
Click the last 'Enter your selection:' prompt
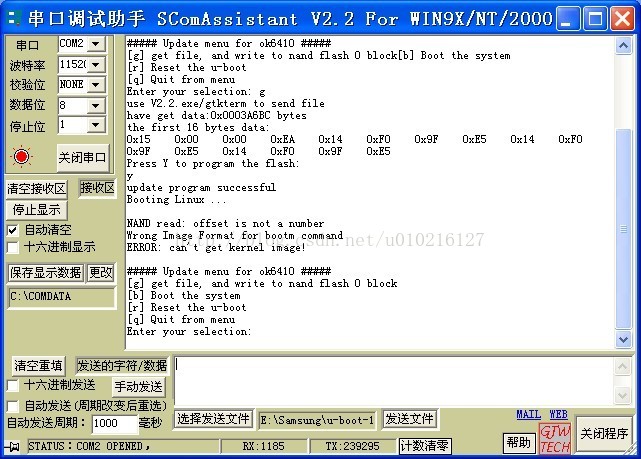coord(188,331)
